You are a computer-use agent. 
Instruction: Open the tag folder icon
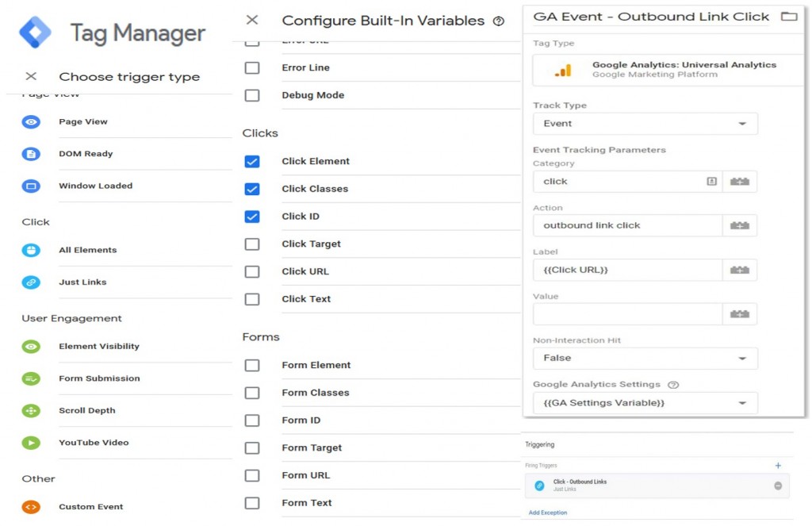pyautogui.click(x=789, y=16)
